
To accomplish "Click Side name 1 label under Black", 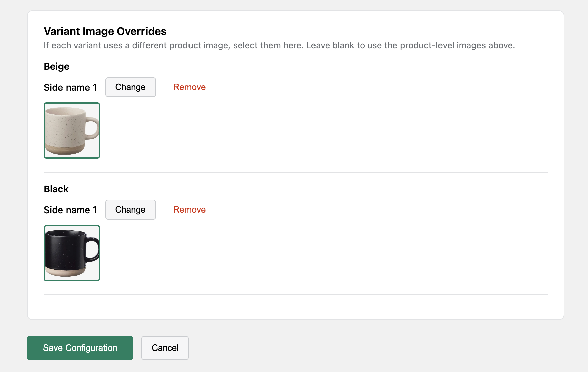I will 70,210.
